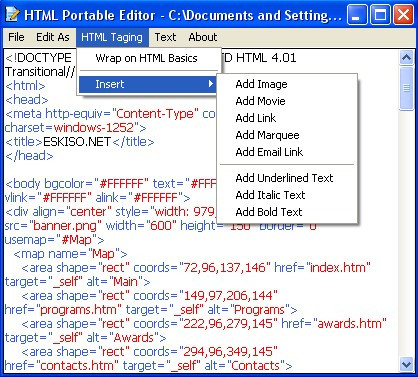
Task: Maximize the HTML Portable Editor window
Action: [x=380, y=15]
